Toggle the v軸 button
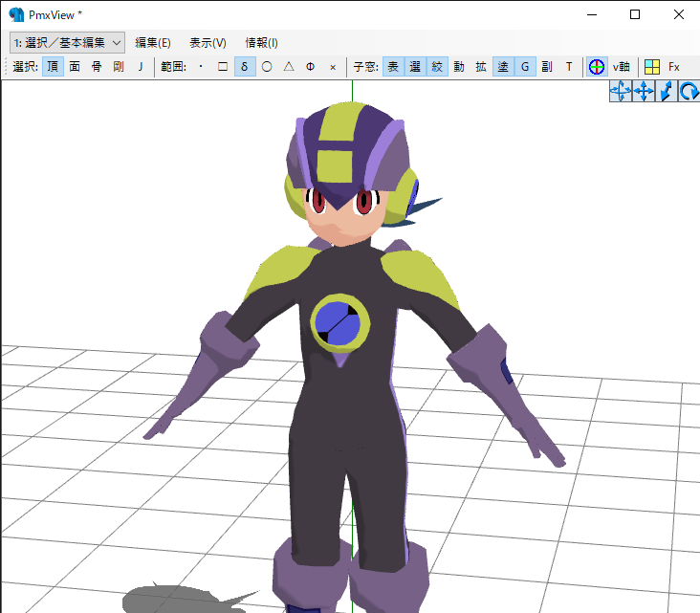Screen dimensions: 700x613 (621, 67)
